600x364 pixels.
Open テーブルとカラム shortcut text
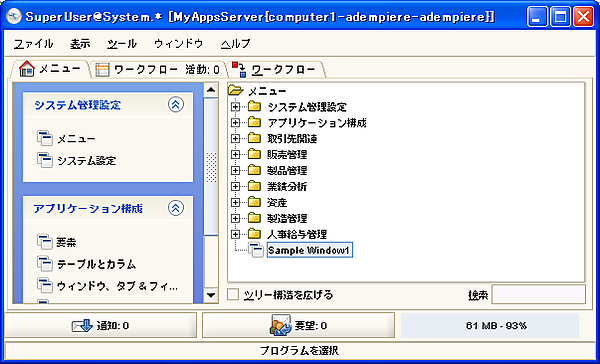96,264
